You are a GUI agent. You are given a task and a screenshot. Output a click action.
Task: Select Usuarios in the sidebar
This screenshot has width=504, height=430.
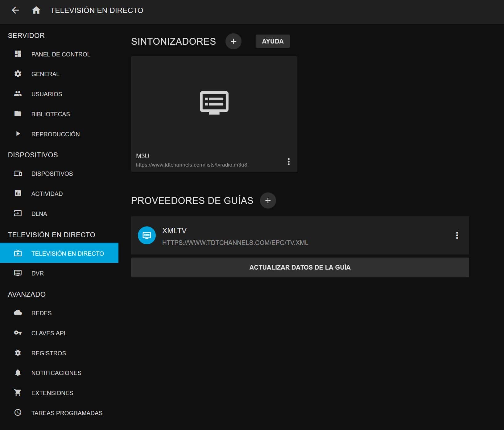click(47, 94)
